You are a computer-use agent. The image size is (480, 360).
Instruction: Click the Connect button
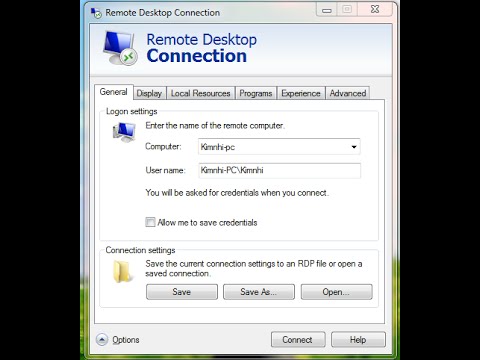[298, 340]
